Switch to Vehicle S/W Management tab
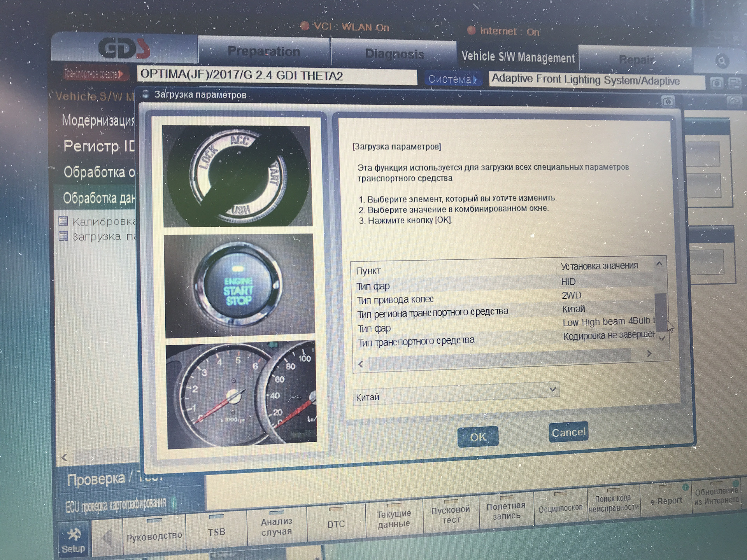Image resolution: width=747 pixels, height=560 pixels. 518,57
